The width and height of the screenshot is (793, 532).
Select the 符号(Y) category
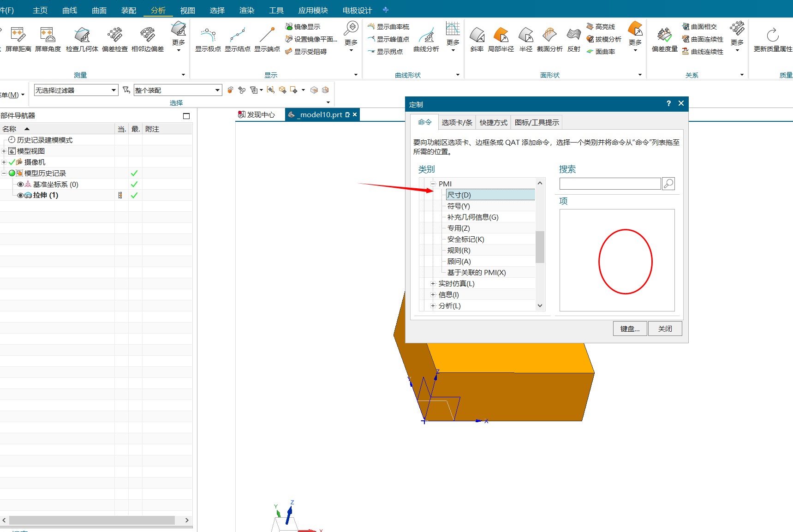(x=459, y=206)
